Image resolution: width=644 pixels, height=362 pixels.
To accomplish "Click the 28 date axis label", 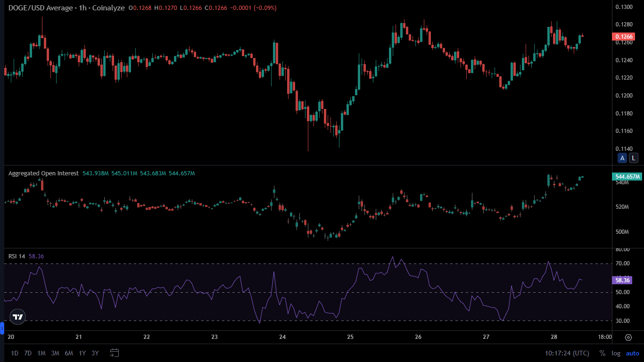I will 554,337.
